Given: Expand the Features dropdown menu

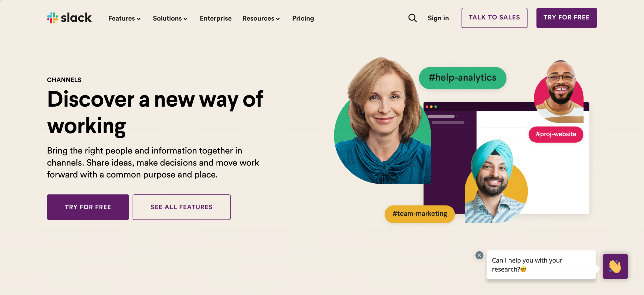Looking at the screenshot, I should (125, 18).
